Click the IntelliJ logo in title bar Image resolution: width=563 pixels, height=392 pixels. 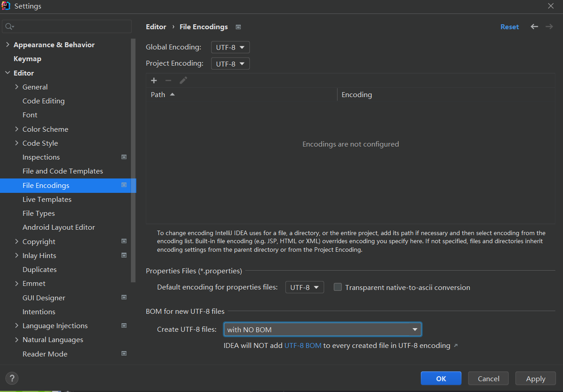(6, 6)
